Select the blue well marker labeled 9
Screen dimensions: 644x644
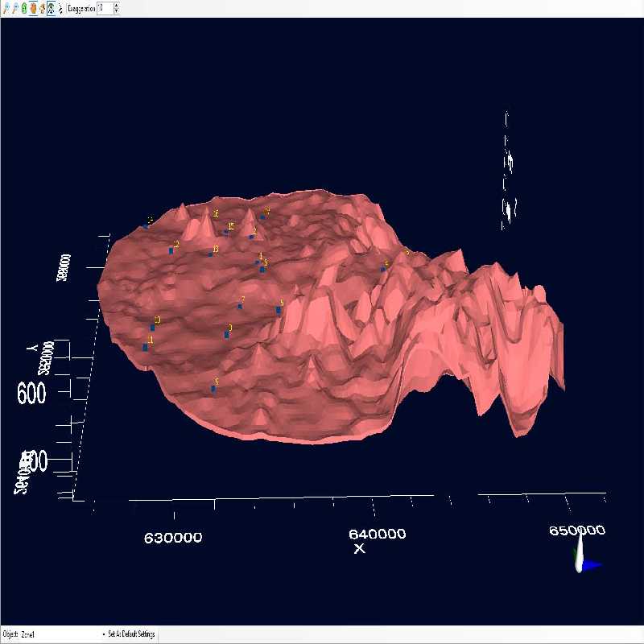[213, 389]
